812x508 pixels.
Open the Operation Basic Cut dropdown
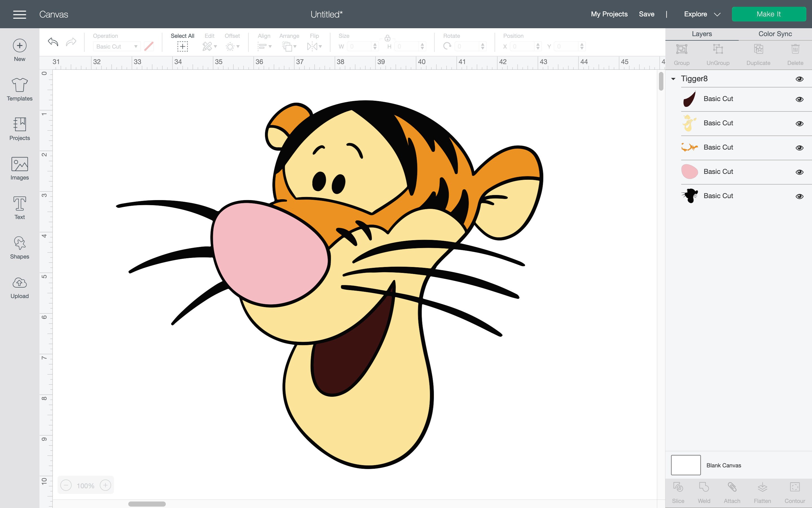116,46
